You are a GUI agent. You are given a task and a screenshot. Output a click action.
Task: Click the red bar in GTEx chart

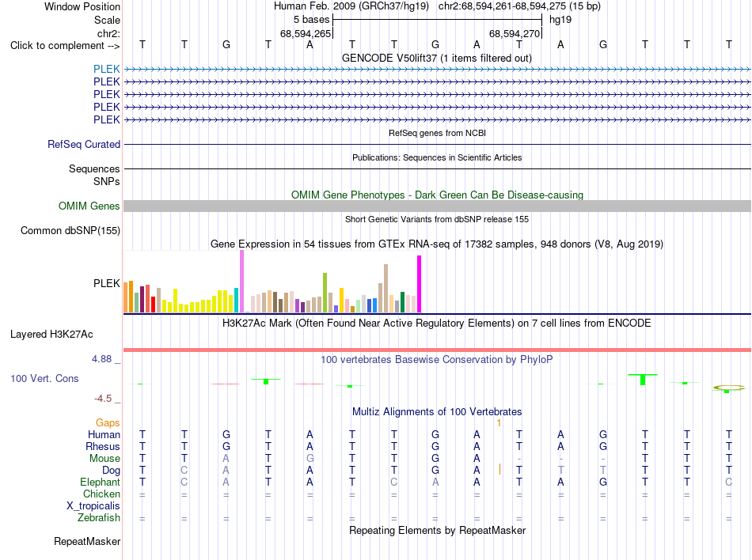tap(153, 305)
